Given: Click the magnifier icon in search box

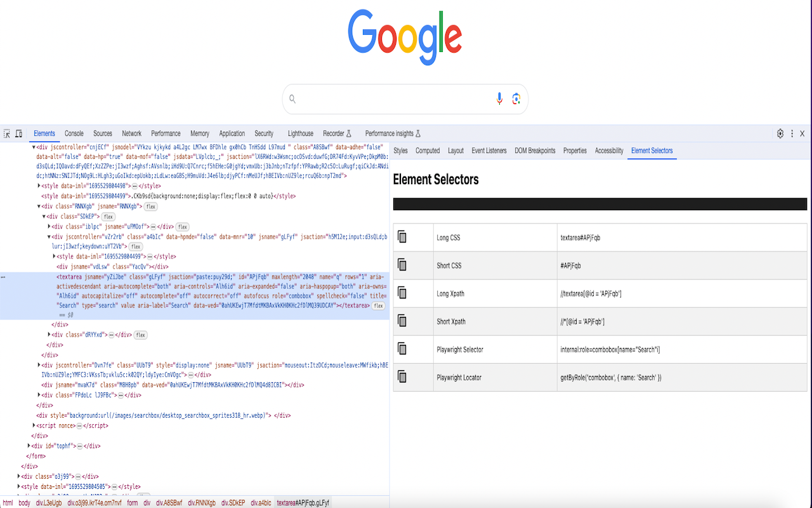Looking at the screenshot, I should [292, 99].
